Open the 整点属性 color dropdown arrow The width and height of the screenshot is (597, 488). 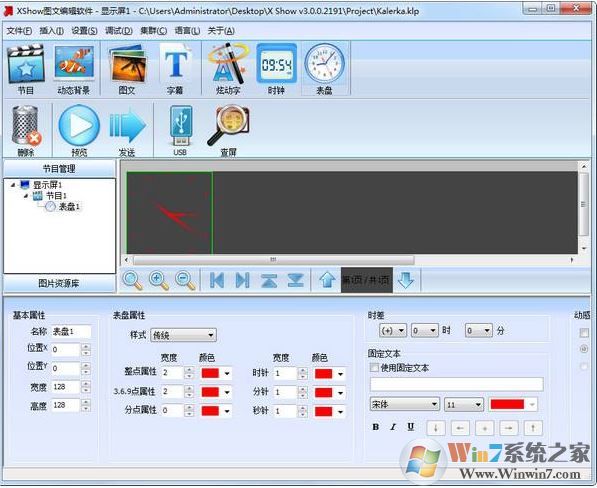227,373
